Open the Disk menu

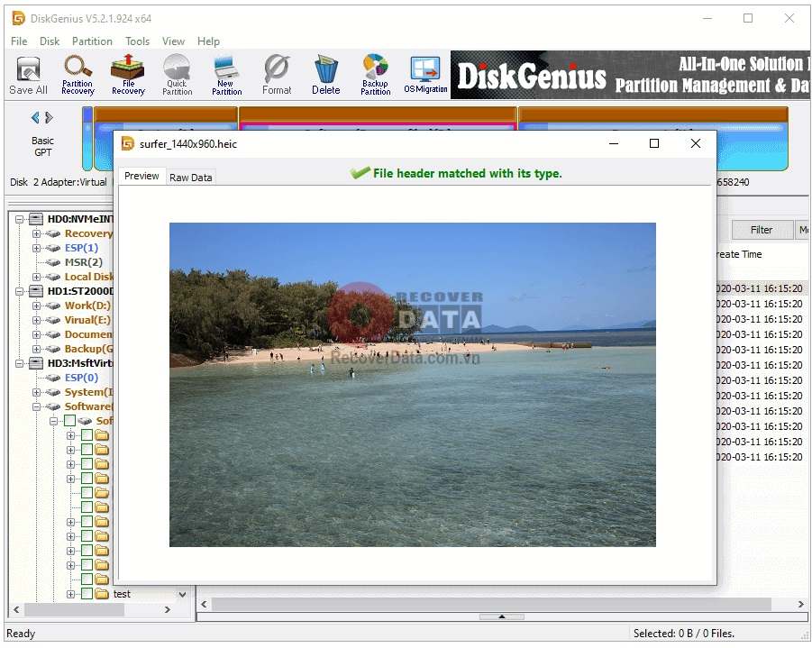(x=50, y=41)
